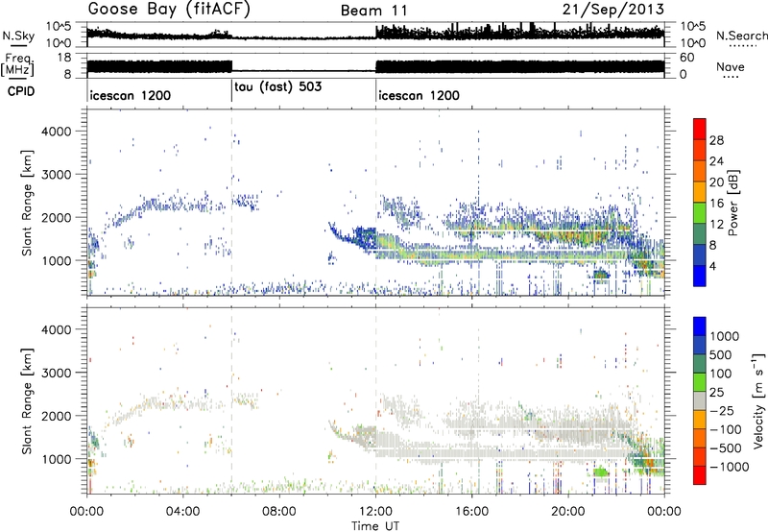Click the '20:00' time axis label
Screen dimensions: 768x532
click(x=568, y=512)
